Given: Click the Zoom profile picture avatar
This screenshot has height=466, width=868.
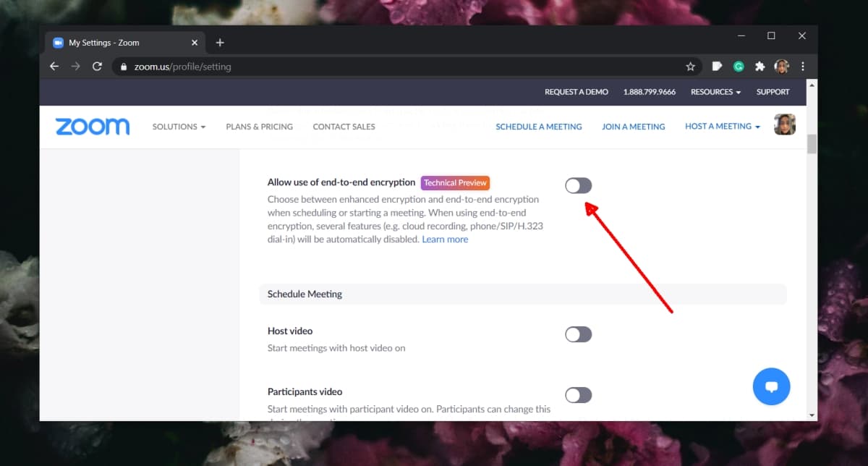Looking at the screenshot, I should [784, 124].
